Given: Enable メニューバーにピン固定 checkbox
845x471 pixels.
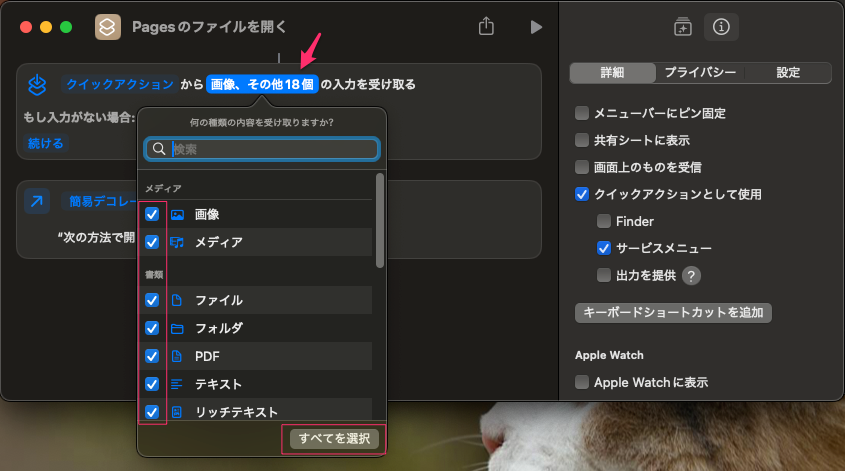Looking at the screenshot, I should (582, 113).
